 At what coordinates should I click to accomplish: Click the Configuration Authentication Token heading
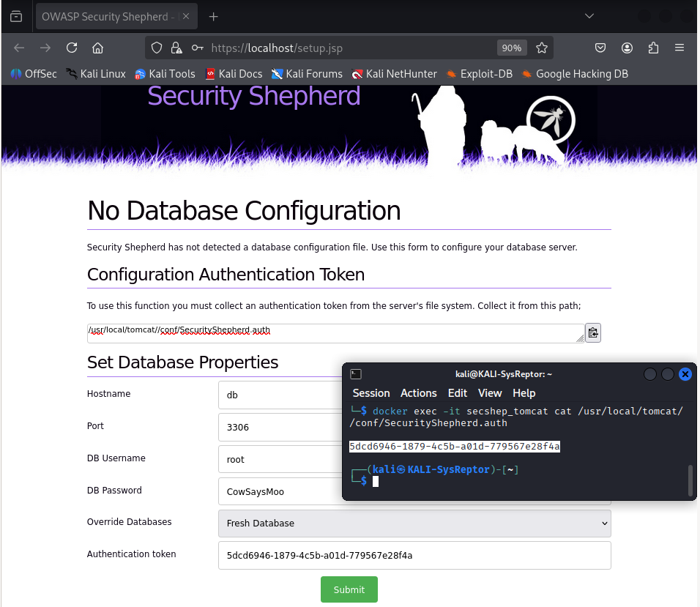pyautogui.click(x=226, y=275)
